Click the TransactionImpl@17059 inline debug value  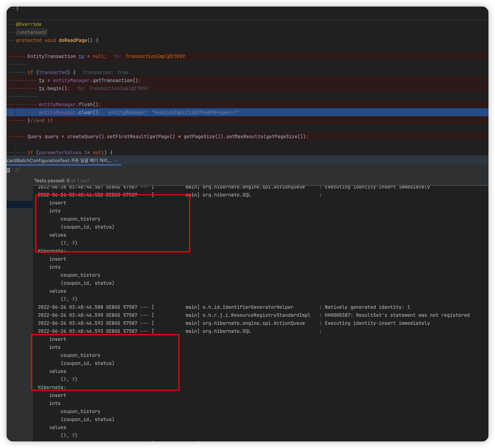pyautogui.click(x=155, y=56)
